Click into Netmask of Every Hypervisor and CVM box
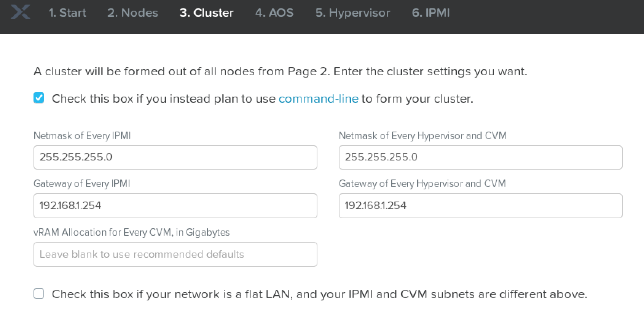The height and width of the screenshot is (324, 644). 480,157
